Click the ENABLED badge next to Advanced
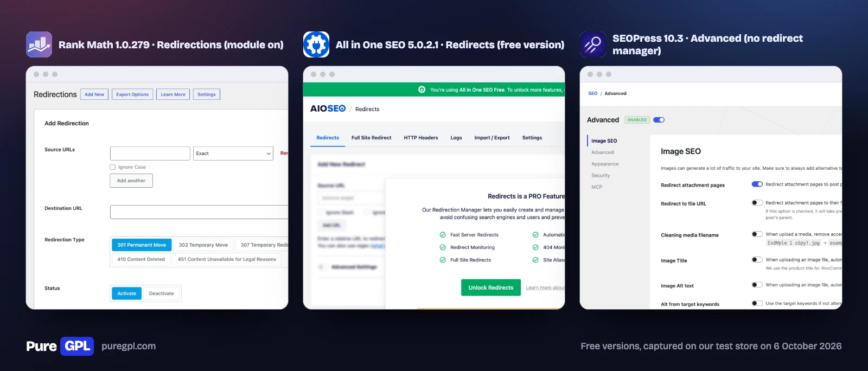The width and height of the screenshot is (868, 371). click(x=637, y=120)
